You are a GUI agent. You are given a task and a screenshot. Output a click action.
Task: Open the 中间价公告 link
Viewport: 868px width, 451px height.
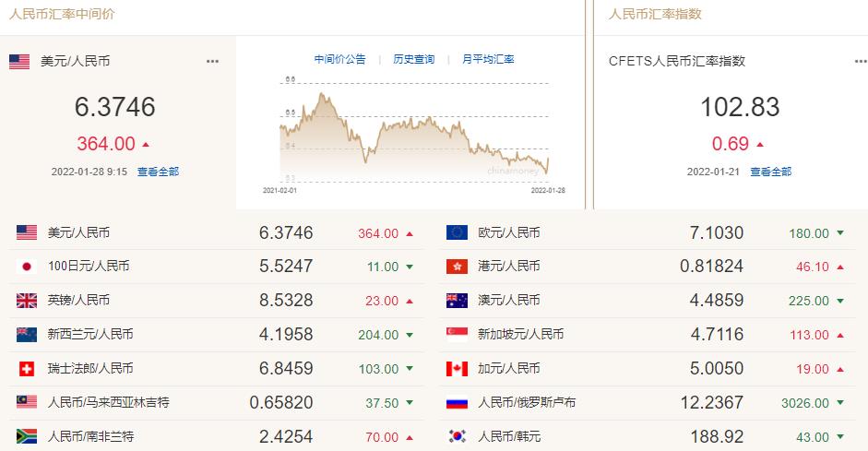coord(339,59)
